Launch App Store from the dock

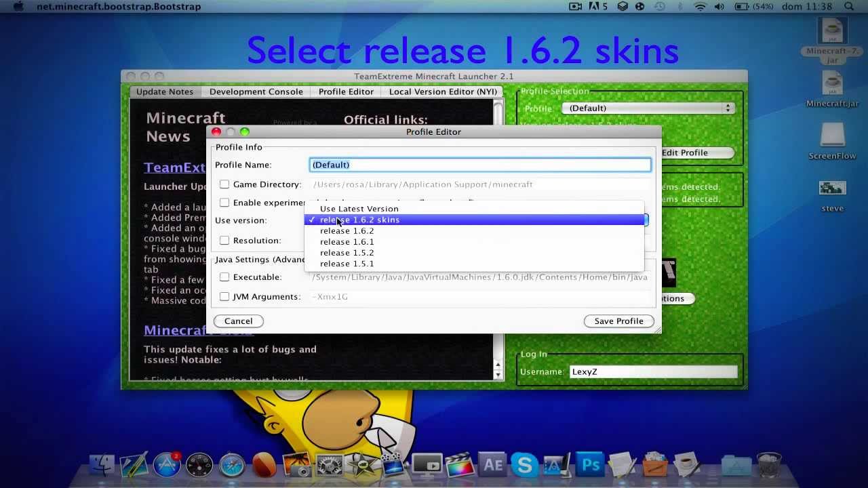point(167,465)
